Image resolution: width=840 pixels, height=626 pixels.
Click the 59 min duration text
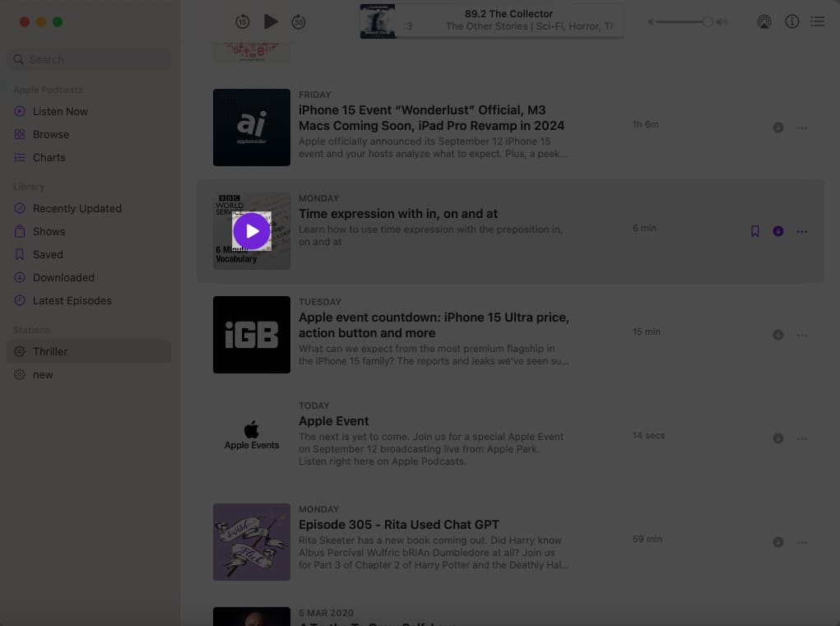(x=647, y=539)
